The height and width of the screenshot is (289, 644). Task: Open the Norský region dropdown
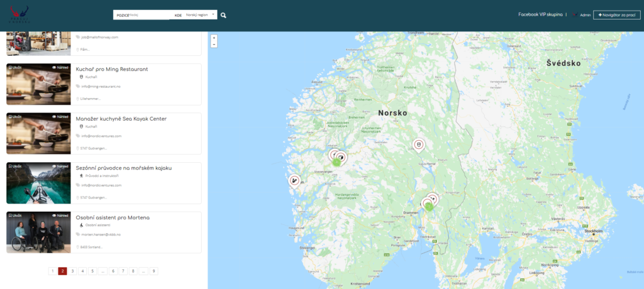(x=200, y=15)
